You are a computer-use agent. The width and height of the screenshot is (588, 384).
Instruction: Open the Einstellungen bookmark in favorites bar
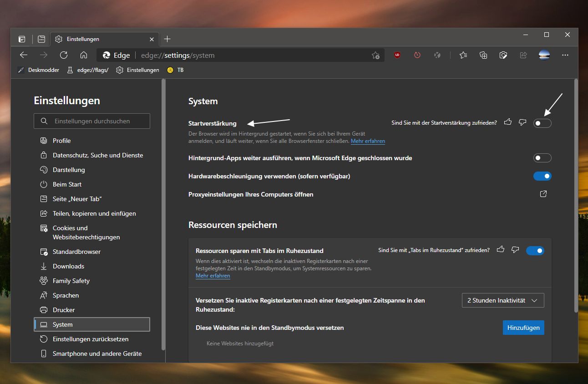[x=137, y=70]
